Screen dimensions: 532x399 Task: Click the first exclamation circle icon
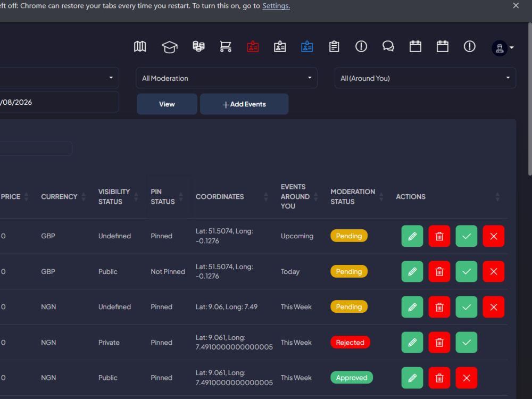click(x=361, y=46)
